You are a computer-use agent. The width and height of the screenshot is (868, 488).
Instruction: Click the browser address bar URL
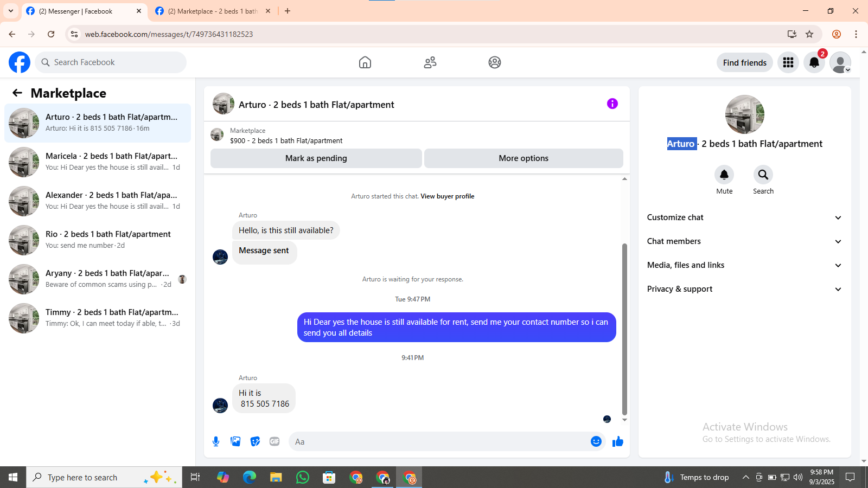[169, 34]
